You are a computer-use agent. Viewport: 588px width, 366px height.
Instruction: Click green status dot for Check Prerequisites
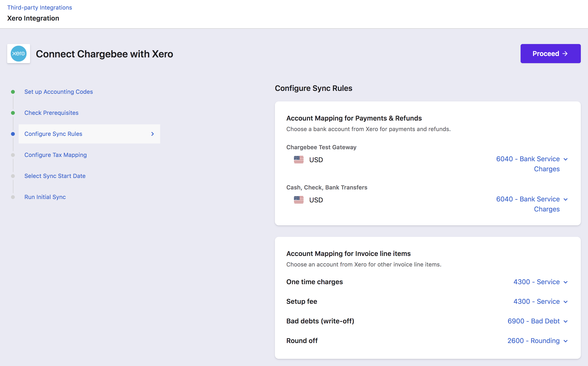coord(13,113)
